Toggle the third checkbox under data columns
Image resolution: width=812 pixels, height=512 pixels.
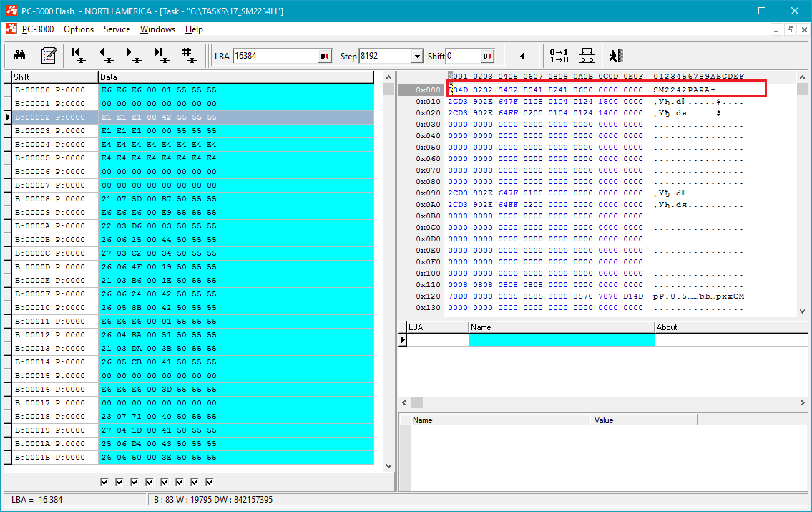pyautogui.click(x=134, y=482)
